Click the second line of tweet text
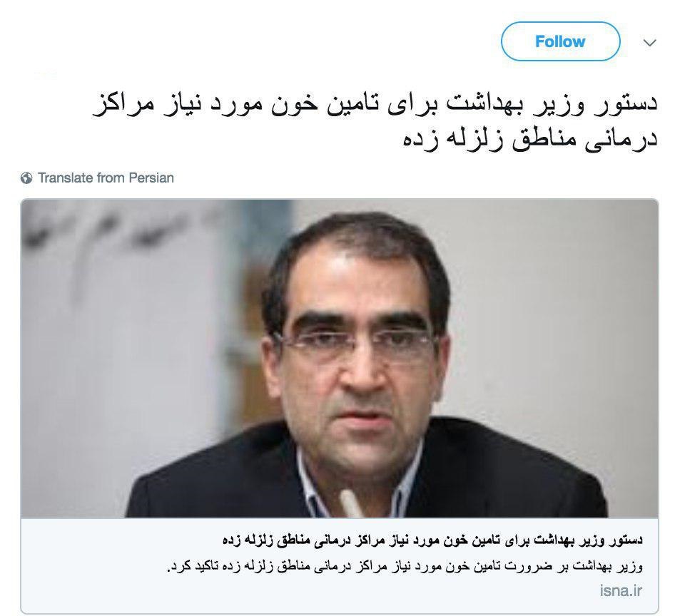675x616 pixels. click(x=530, y=139)
